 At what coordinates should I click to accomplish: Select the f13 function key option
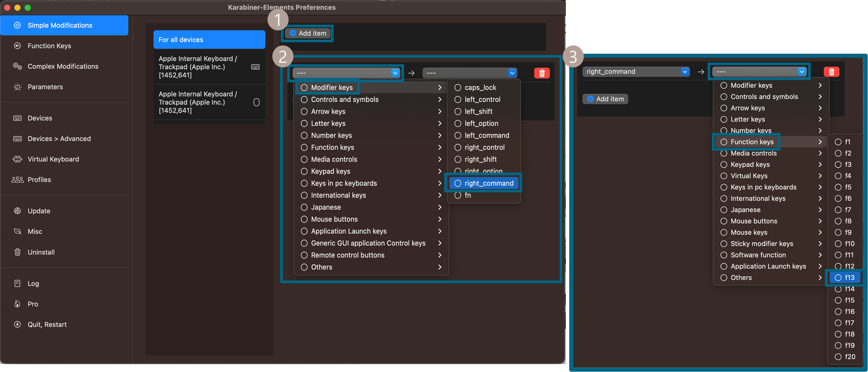coord(845,278)
